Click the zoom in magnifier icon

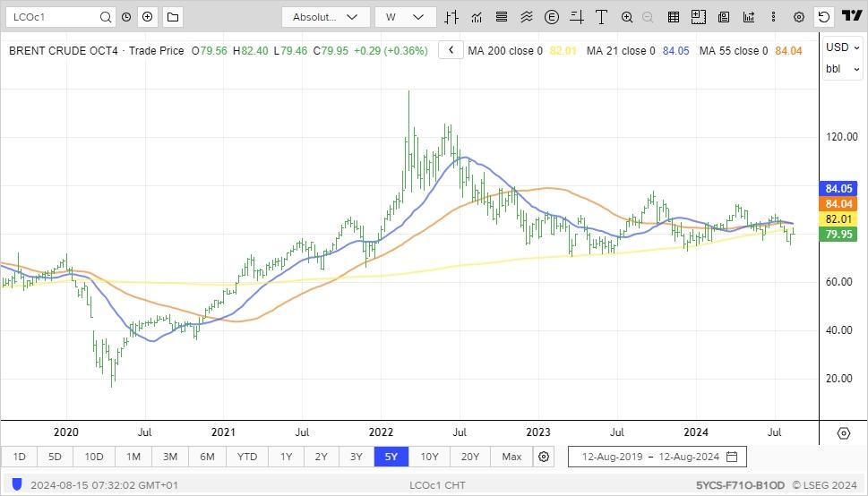[x=627, y=17]
